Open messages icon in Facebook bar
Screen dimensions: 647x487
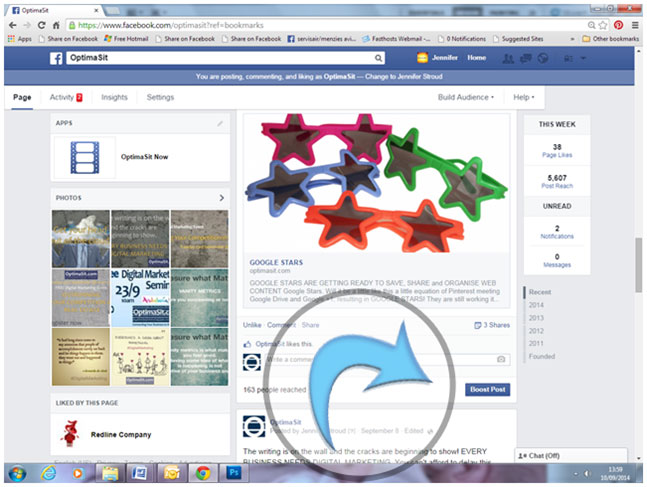click(x=526, y=59)
